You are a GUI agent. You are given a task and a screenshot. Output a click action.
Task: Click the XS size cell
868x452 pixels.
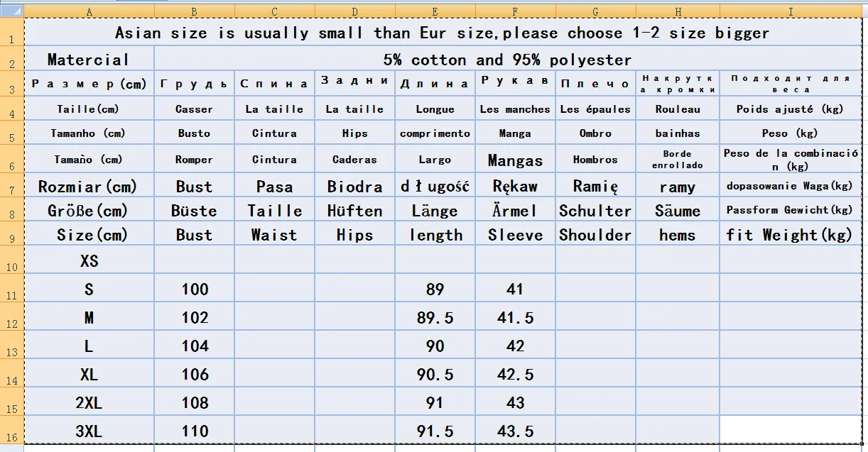89,260
